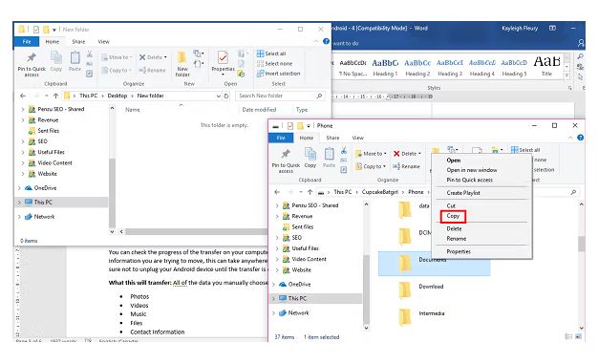Image resolution: width=598 pixels, height=364 pixels.
Task: Choose Properties from the context menu
Action: point(481,252)
